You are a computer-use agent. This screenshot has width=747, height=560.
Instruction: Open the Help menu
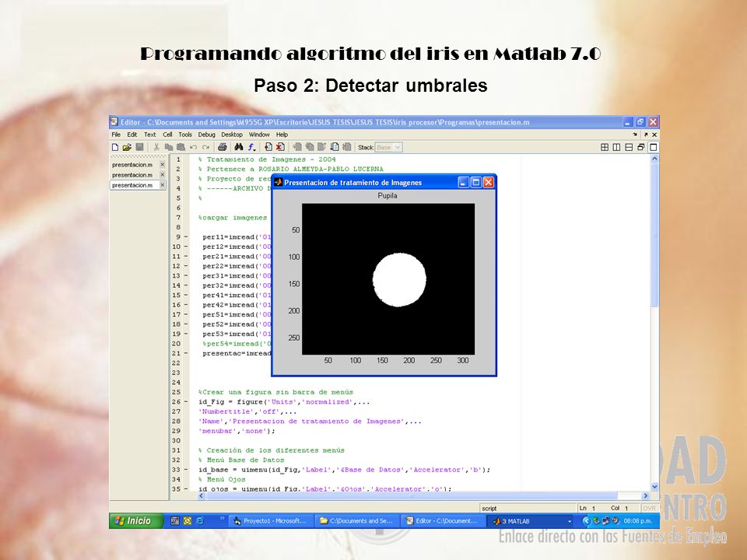[282, 135]
